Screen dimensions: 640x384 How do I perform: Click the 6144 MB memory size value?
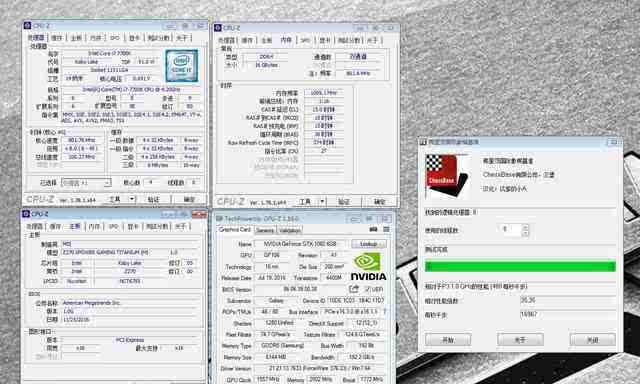[276, 357]
